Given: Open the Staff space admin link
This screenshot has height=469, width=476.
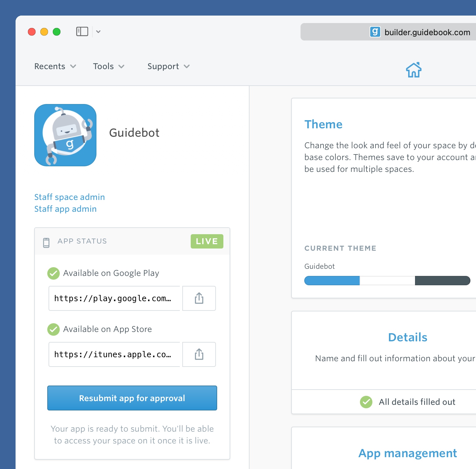Looking at the screenshot, I should [x=69, y=197].
